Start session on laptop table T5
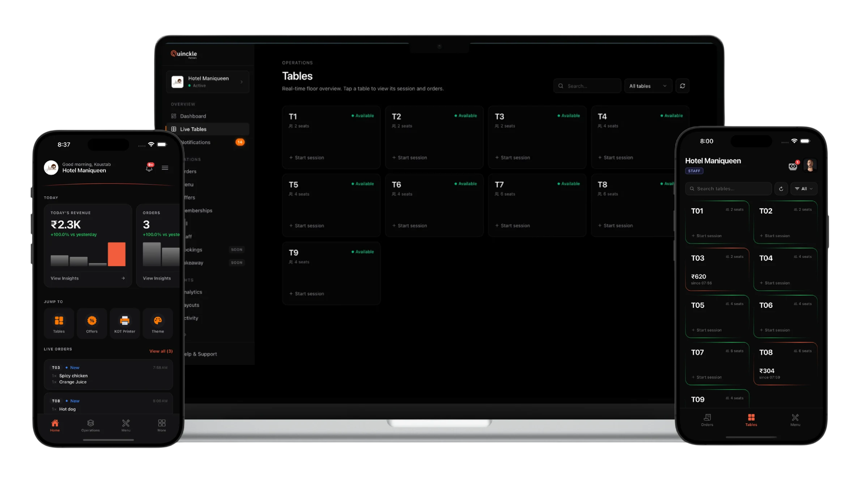The image size is (868, 488). click(307, 226)
